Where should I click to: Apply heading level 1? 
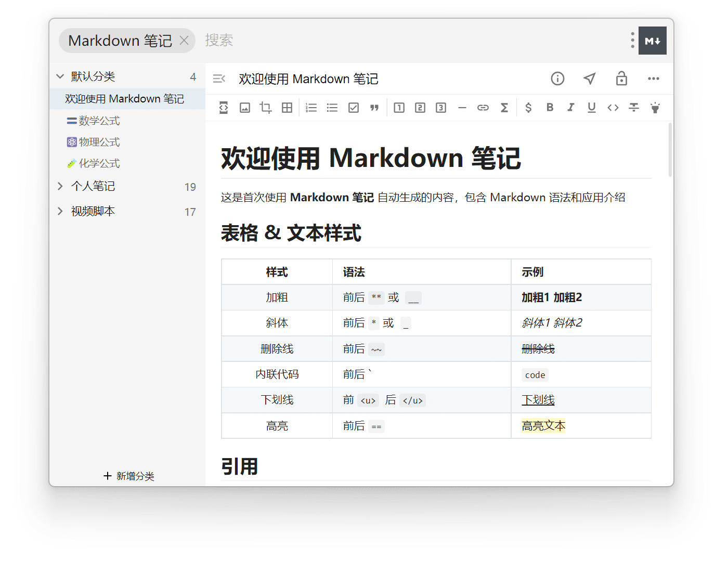pyautogui.click(x=399, y=108)
